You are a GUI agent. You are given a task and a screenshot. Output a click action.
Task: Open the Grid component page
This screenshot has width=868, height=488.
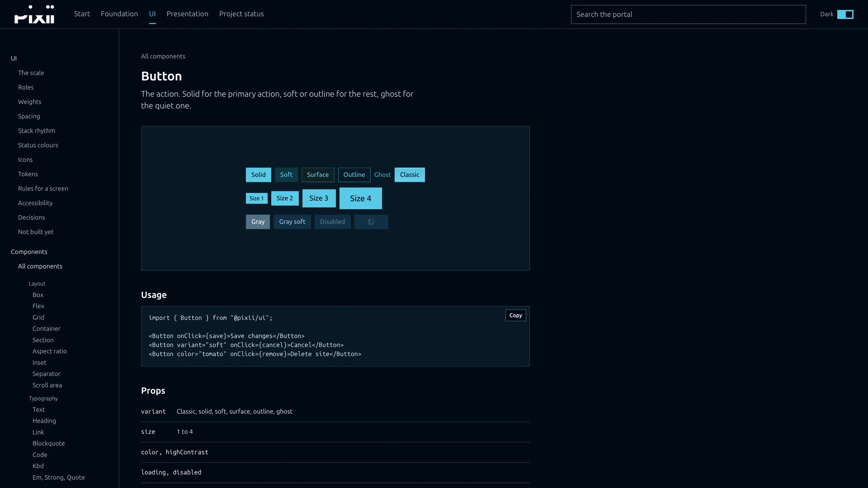coord(38,317)
